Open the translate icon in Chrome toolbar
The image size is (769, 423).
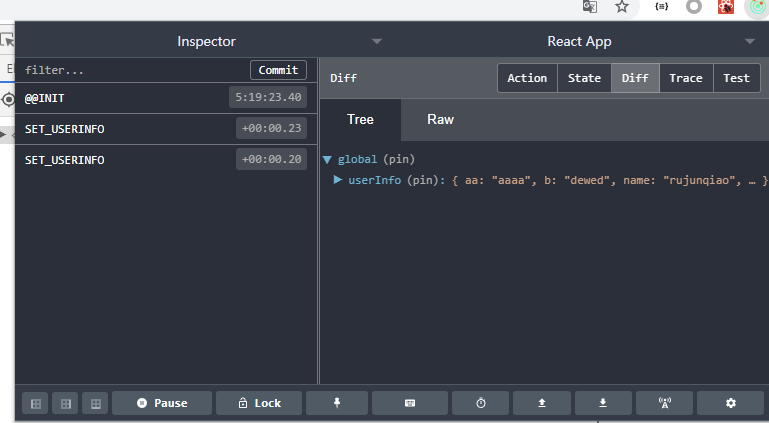[x=590, y=7]
